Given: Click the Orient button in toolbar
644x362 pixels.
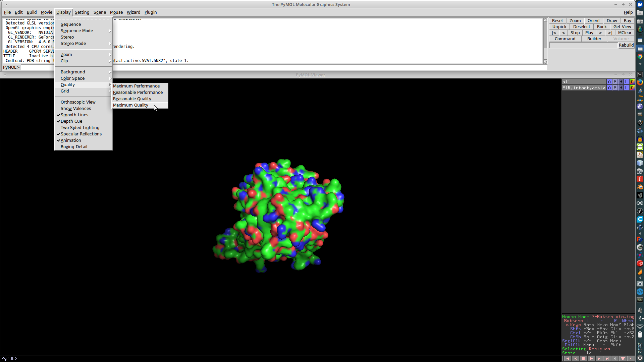Looking at the screenshot, I should (593, 20).
